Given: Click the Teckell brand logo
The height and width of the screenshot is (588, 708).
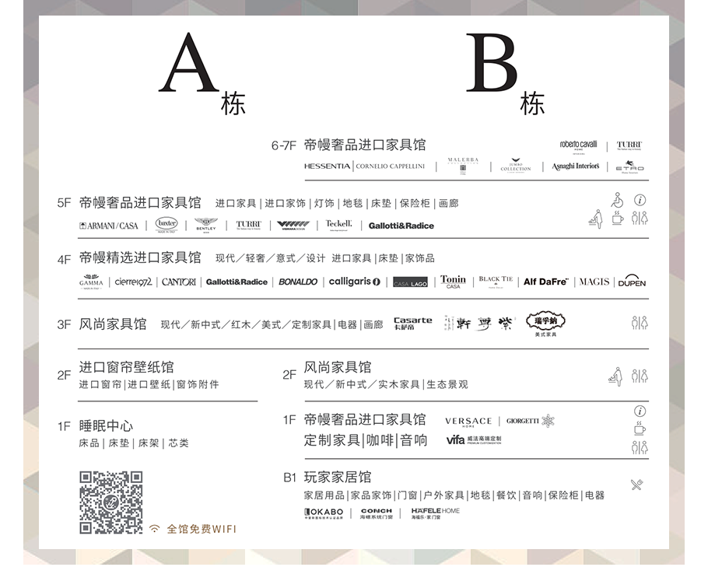Looking at the screenshot, I should 338,225.
